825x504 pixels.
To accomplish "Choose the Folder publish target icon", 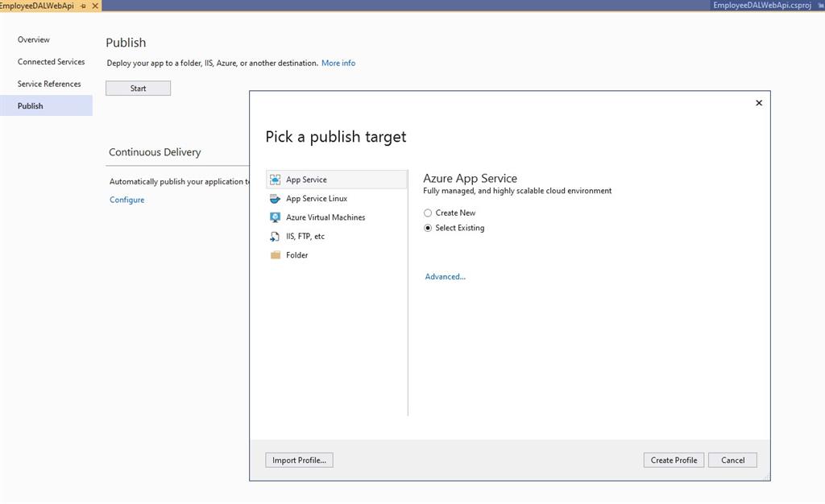I will pos(275,254).
